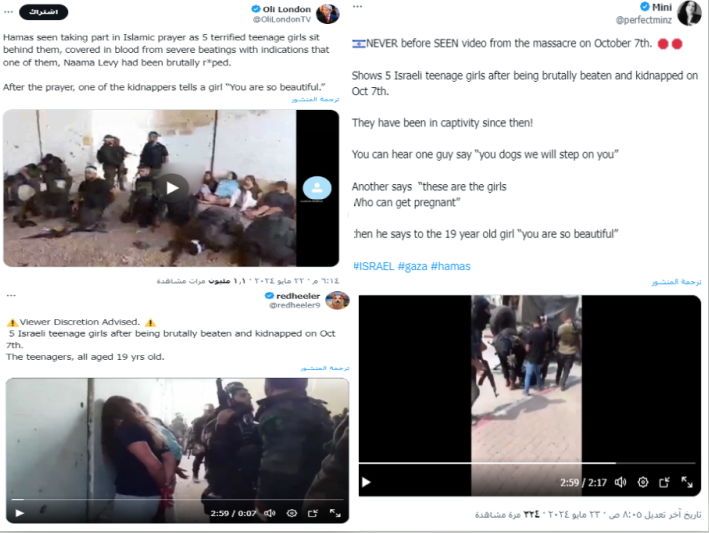709x533 pixels.
Task: Click the #hamas hashtag link
Action: (x=450, y=266)
